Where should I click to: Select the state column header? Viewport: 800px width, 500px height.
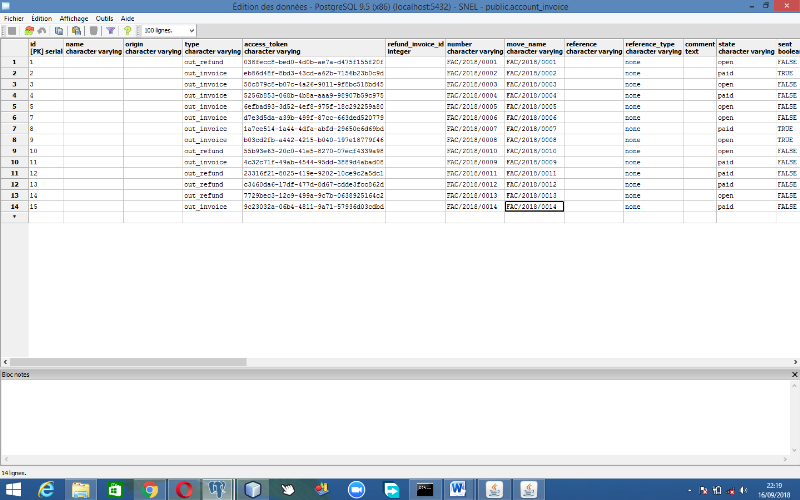coord(746,48)
